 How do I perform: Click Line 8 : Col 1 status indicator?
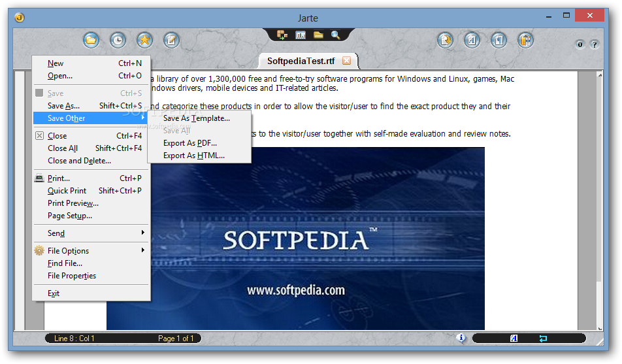[74, 339]
